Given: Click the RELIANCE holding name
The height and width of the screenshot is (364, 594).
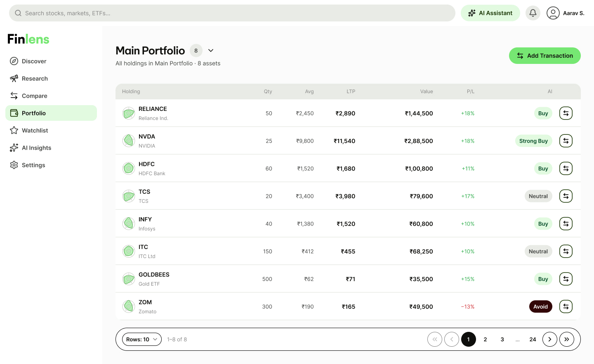Looking at the screenshot, I should pyautogui.click(x=153, y=109).
